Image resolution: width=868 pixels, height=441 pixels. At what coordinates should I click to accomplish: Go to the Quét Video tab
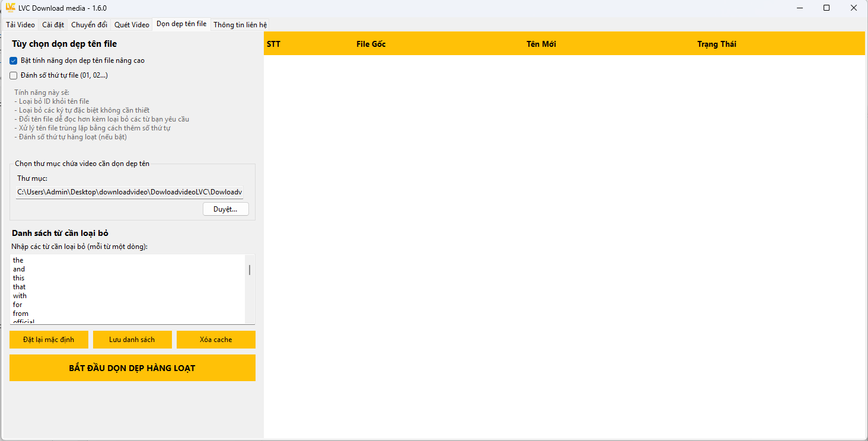click(132, 25)
